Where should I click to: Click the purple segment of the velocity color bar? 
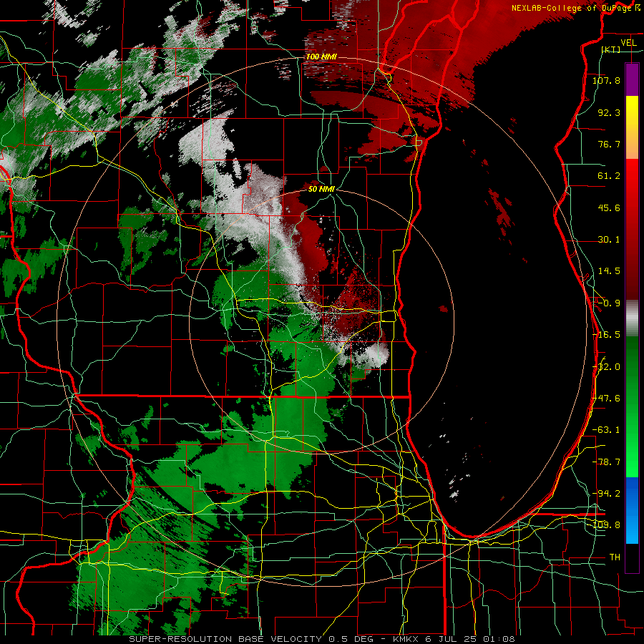[x=632, y=79]
